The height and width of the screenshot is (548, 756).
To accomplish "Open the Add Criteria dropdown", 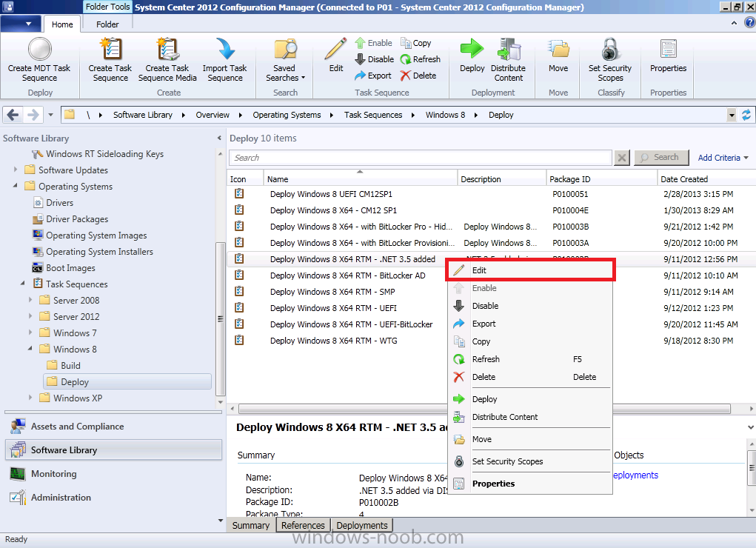I will coord(723,158).
